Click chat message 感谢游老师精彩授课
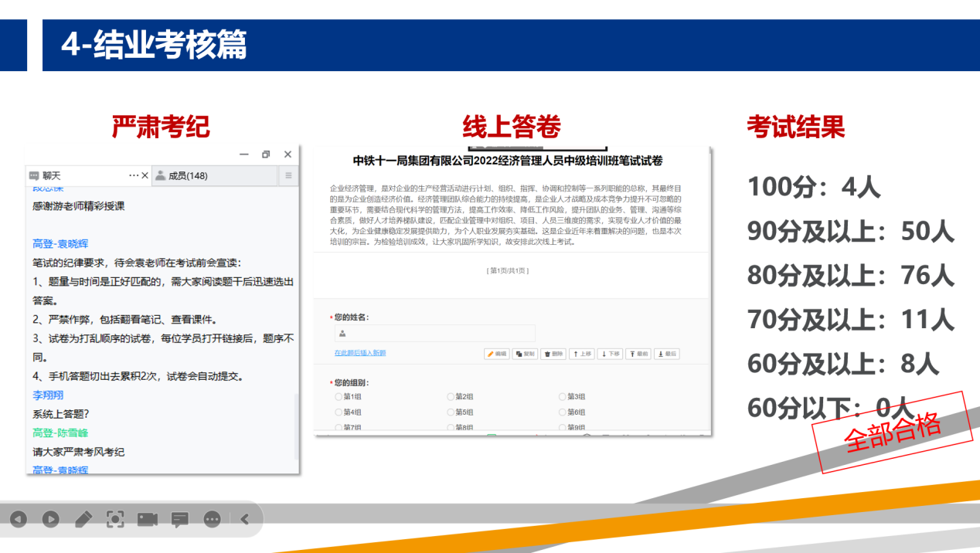This screenshot has height=553, width=980. tap(78, 206)
